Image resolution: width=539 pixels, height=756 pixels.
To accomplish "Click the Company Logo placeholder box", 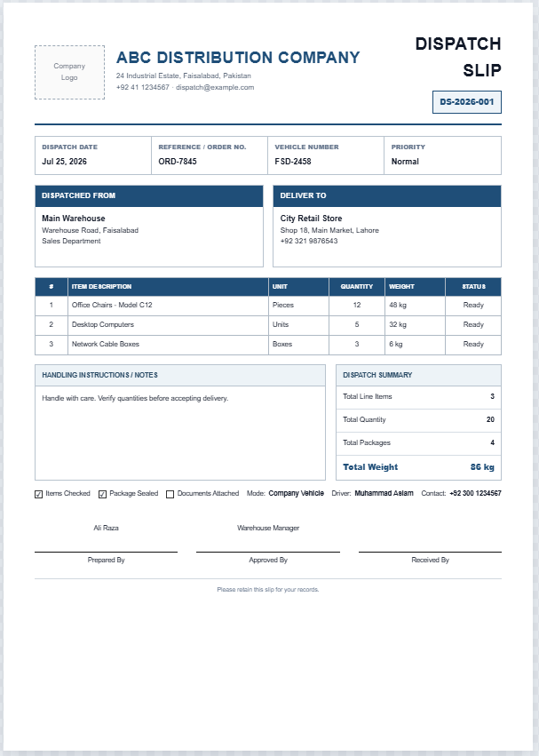I will coord(69,72).
